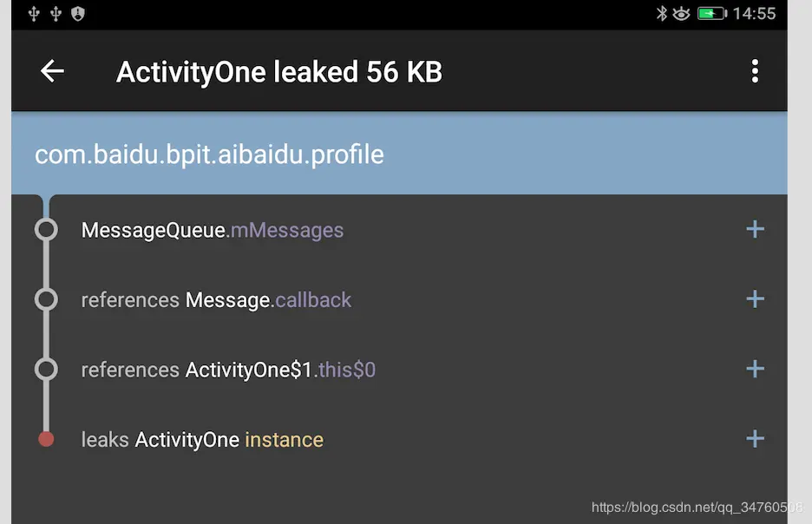This screenshot has width=812, height=524.
Task: Tap the leaks ActivityOne instance text
Action: click(x=202, y=440)
